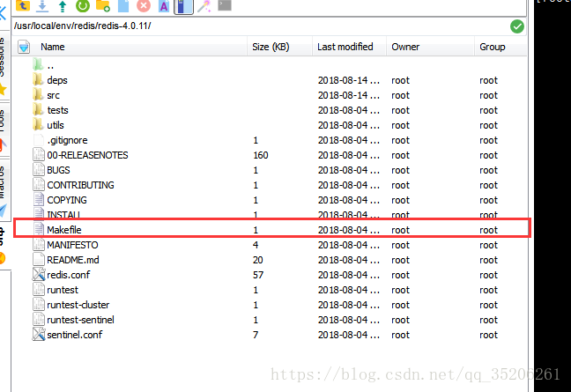Viewport: 571px width, 392px height.
Task: Click the src folder icon
Action: [38, 94]
